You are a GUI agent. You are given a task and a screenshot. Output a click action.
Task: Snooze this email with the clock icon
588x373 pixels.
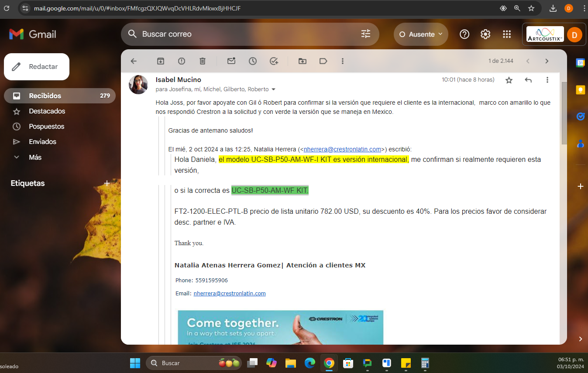point(253,61)
